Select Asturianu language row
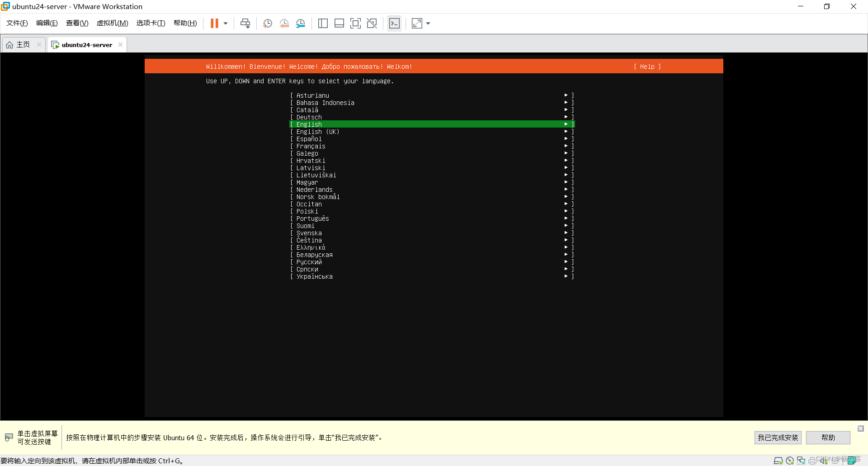This screenshot has height=466, width=868. (432, 95)
